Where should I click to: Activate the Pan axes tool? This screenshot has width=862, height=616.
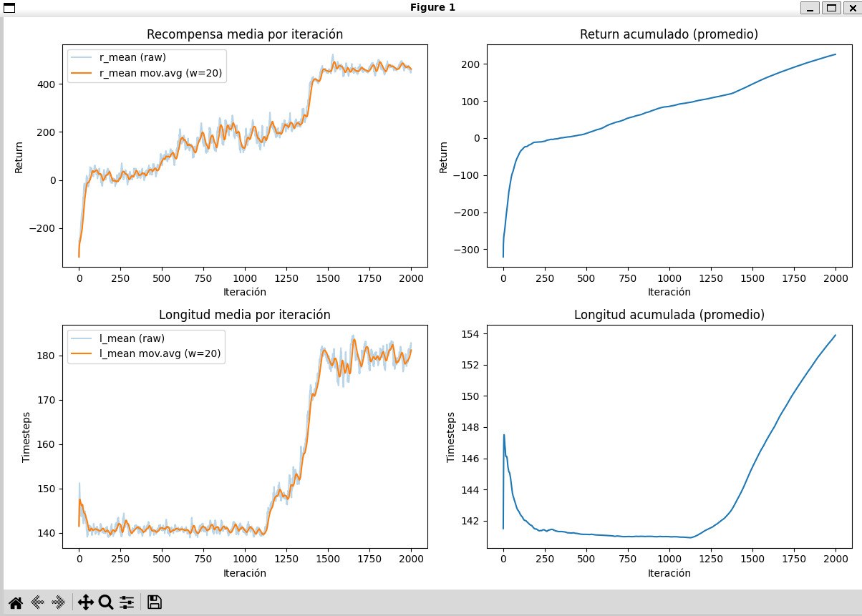click(85, 602)
